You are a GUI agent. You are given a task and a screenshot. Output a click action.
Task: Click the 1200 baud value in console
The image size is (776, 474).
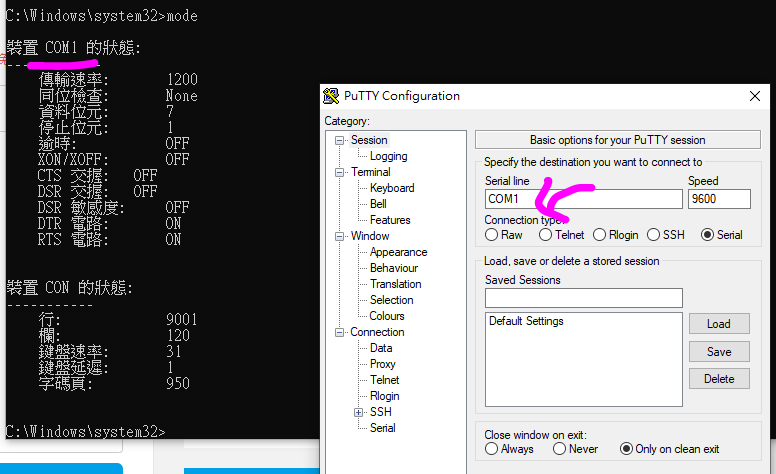click(x=182, y=79)
